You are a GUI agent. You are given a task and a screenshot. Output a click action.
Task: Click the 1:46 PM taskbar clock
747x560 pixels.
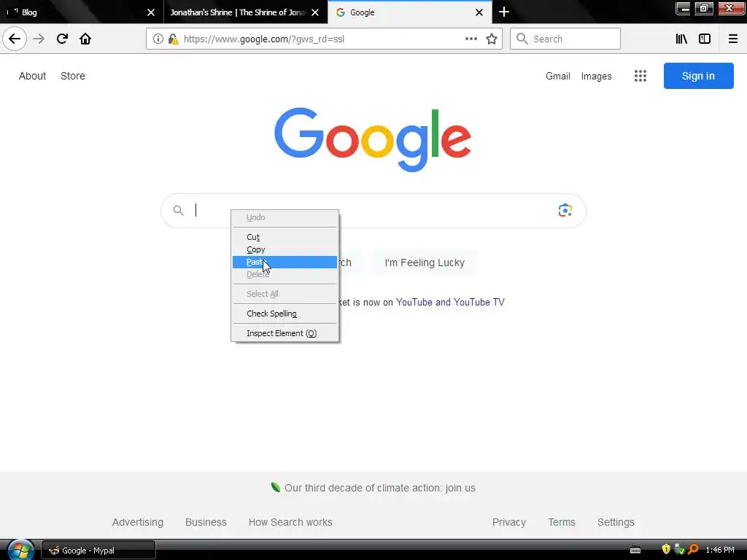(720, 550)
